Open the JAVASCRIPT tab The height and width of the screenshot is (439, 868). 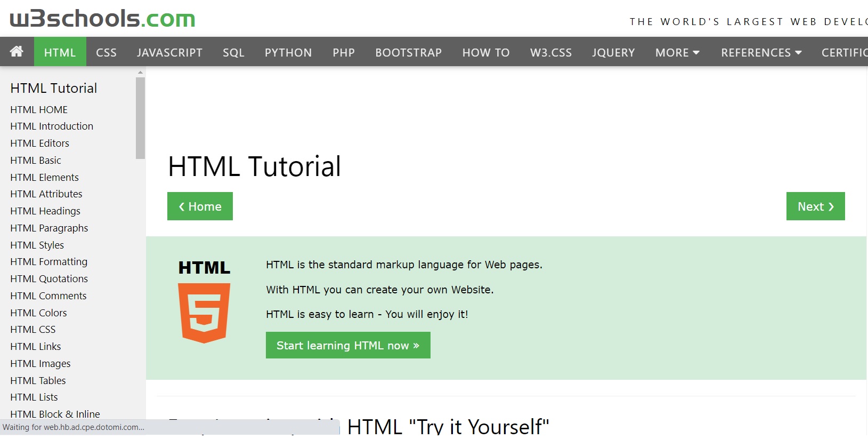(169, 52)
